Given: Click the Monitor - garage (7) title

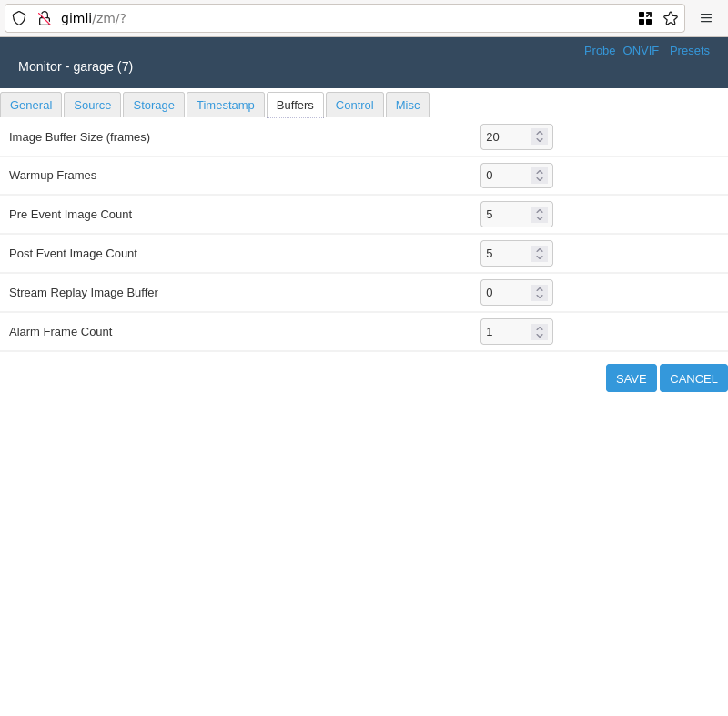Looking at the screenshot, I should click(x=76, y=66).
